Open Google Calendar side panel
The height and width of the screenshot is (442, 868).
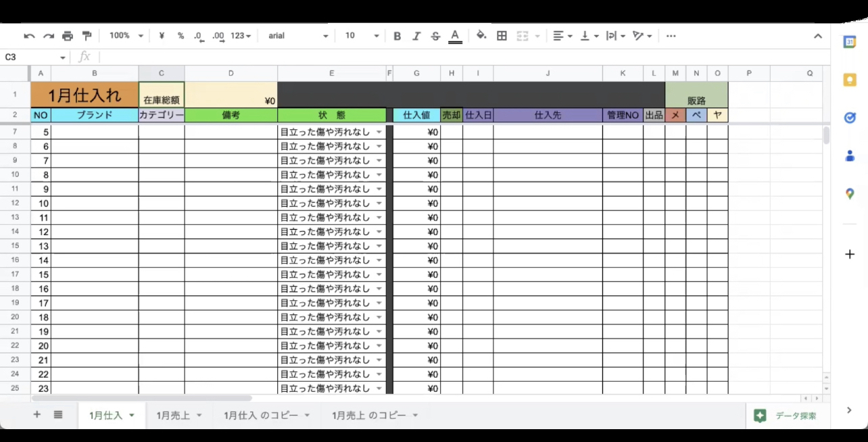(x=850, y=42)
